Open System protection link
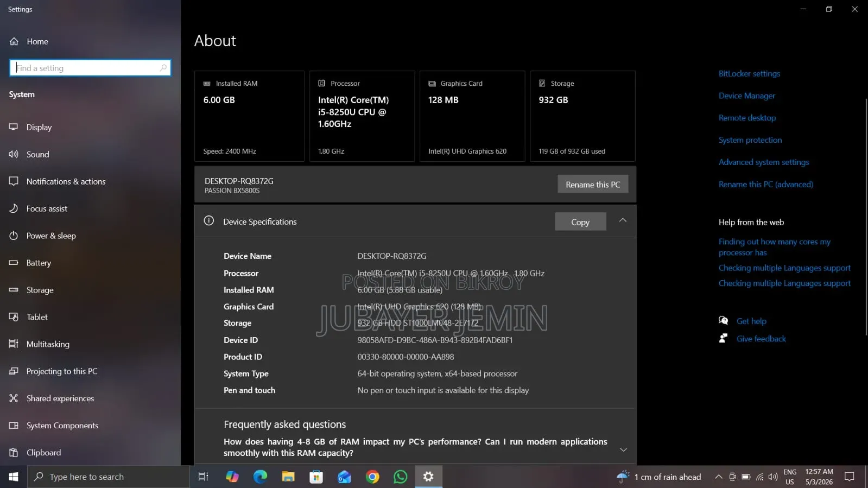The image size is (868, 488). [750, 140]
